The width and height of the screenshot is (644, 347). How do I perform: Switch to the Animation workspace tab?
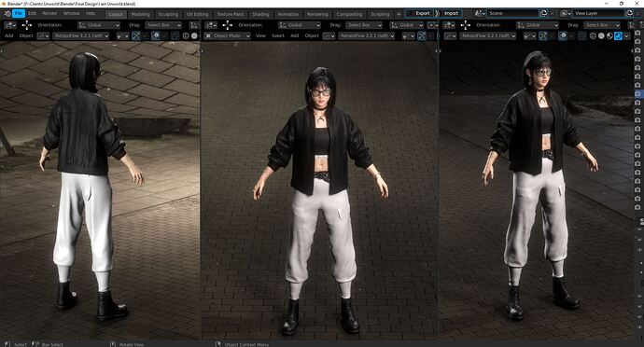pyautogui.click(x=287, y=14)
